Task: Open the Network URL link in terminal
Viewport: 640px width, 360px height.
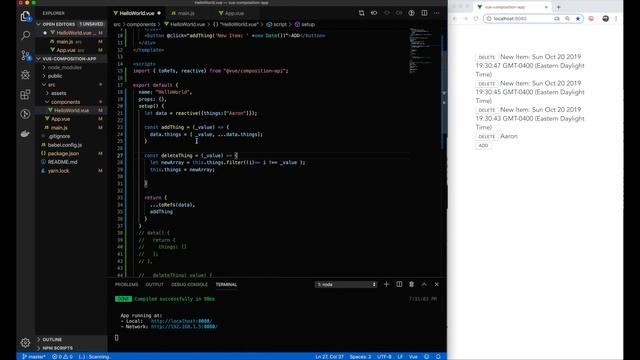Action: point(184,327)
